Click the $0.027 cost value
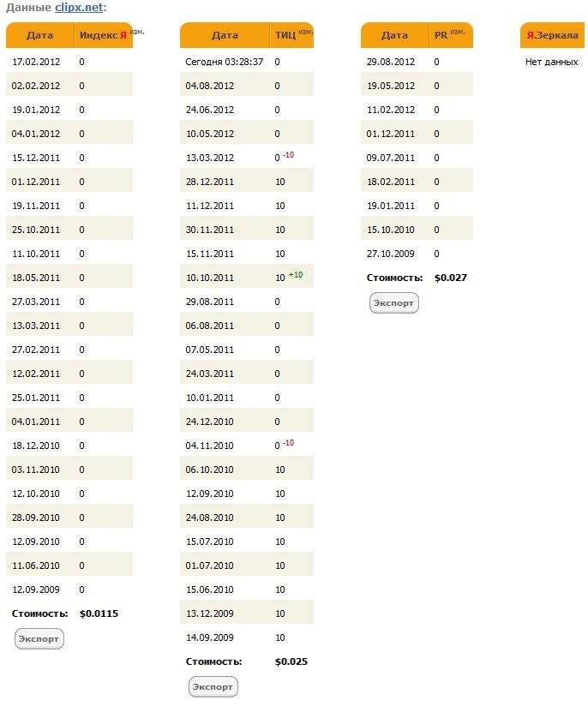 451,278
